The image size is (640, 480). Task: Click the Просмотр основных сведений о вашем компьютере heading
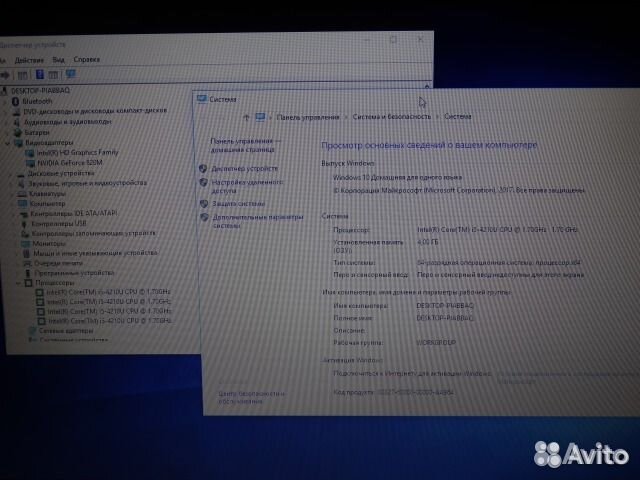point(429,145)
